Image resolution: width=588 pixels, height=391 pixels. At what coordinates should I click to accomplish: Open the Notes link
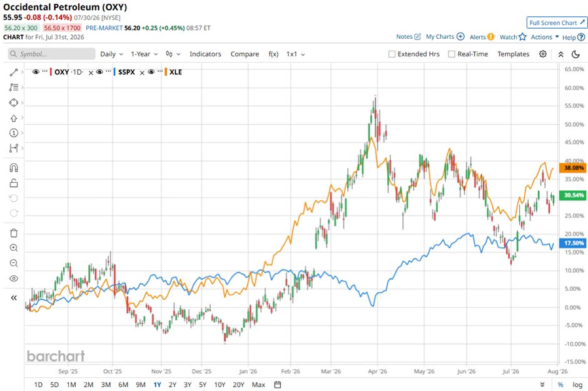pos(408,37)
